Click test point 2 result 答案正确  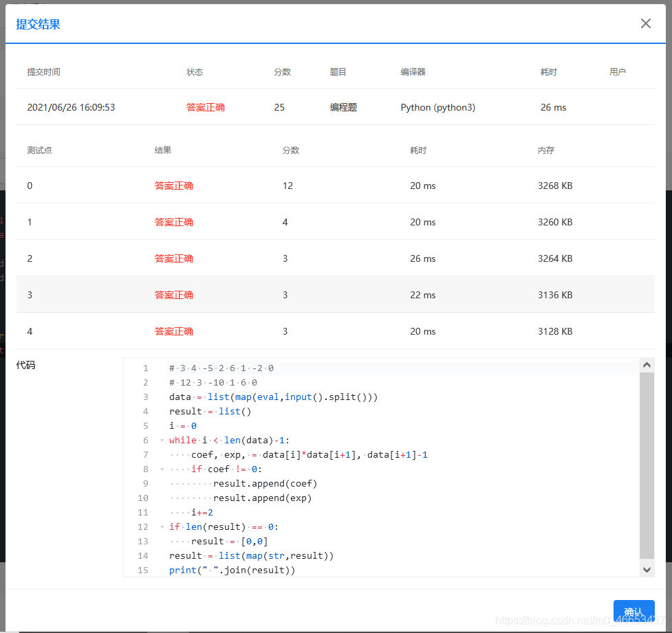point(173,258)
